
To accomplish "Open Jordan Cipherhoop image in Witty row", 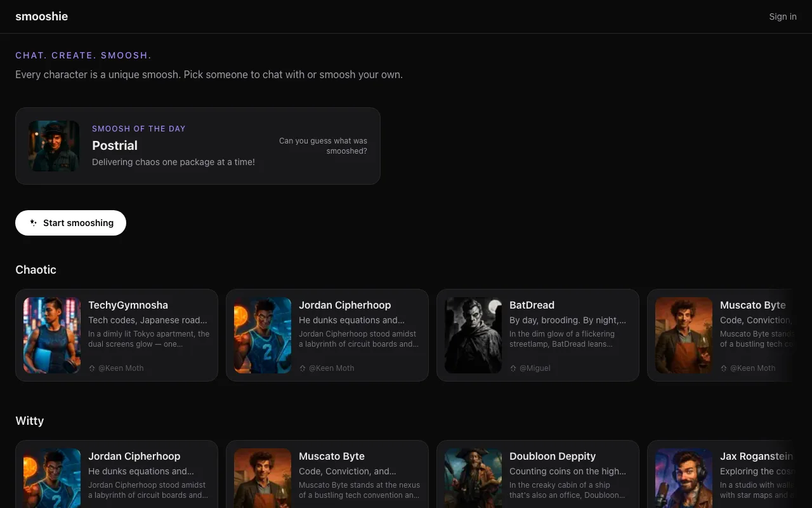I will tap(52, 478).
